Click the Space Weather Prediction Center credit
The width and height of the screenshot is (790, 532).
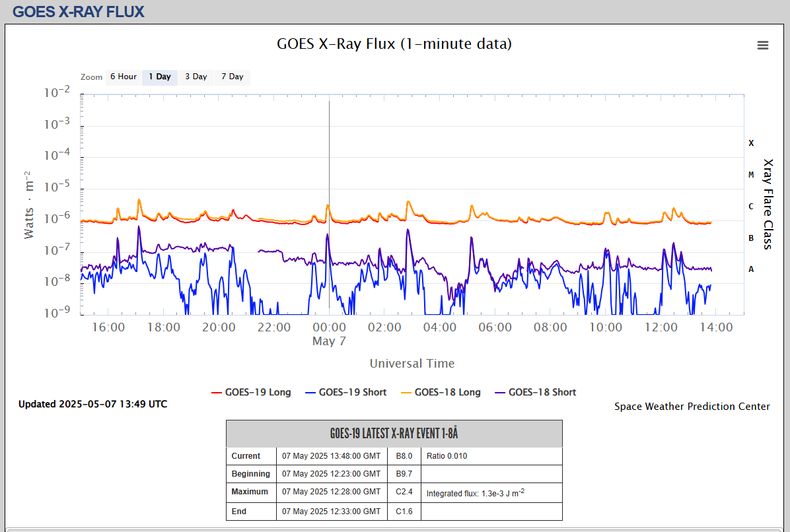click(x=692, y=407)
